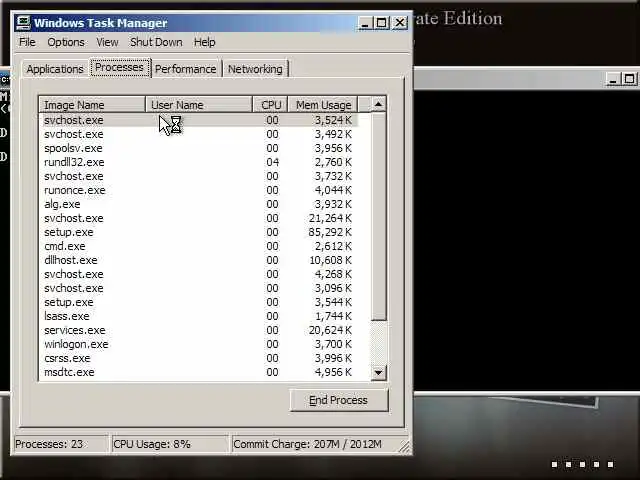Select the spoolsv.exe process row
Image resolution: width=640 pixels, height=480 pixels.
[198, 148]
